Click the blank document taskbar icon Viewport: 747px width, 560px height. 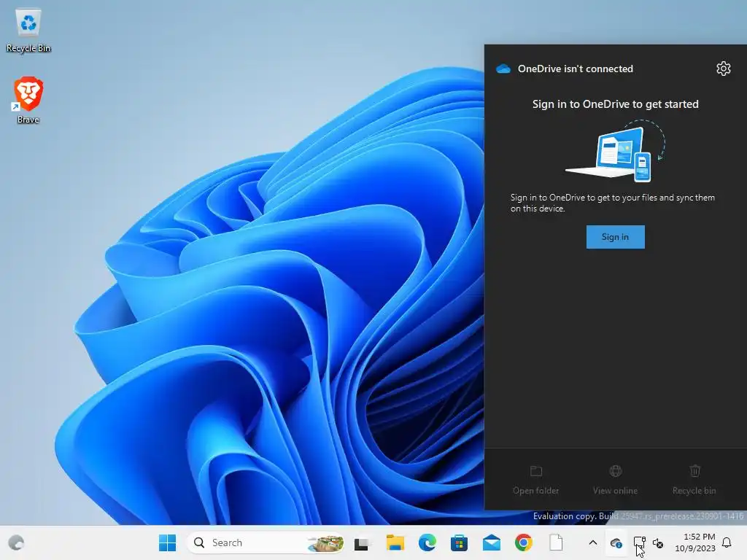556,542
